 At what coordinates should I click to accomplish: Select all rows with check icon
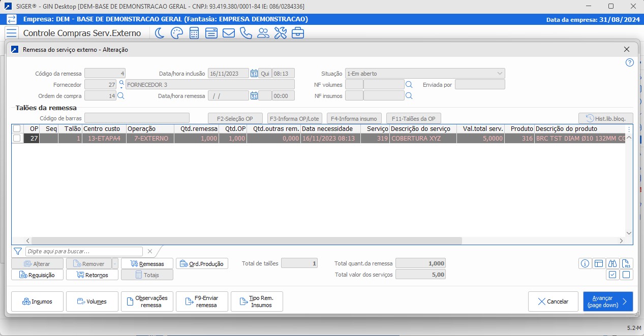point(613,275)
